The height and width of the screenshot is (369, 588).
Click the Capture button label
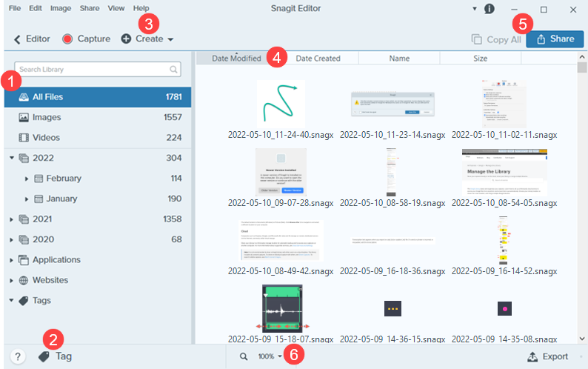94,39
